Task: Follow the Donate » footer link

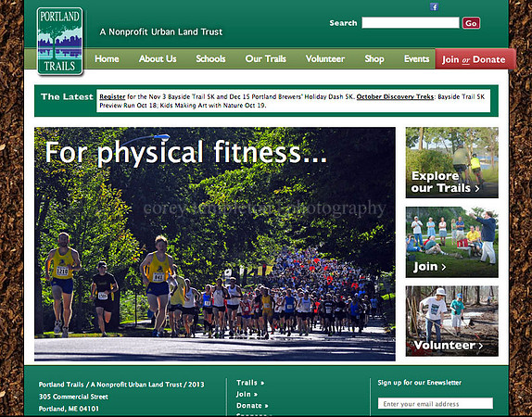Action: point(252,406)
